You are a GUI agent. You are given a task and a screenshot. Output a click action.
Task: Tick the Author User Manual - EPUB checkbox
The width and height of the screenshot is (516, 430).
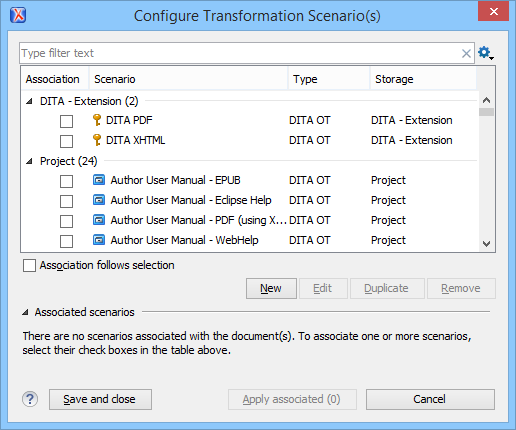pyautogui.click(x=66, y=181)
